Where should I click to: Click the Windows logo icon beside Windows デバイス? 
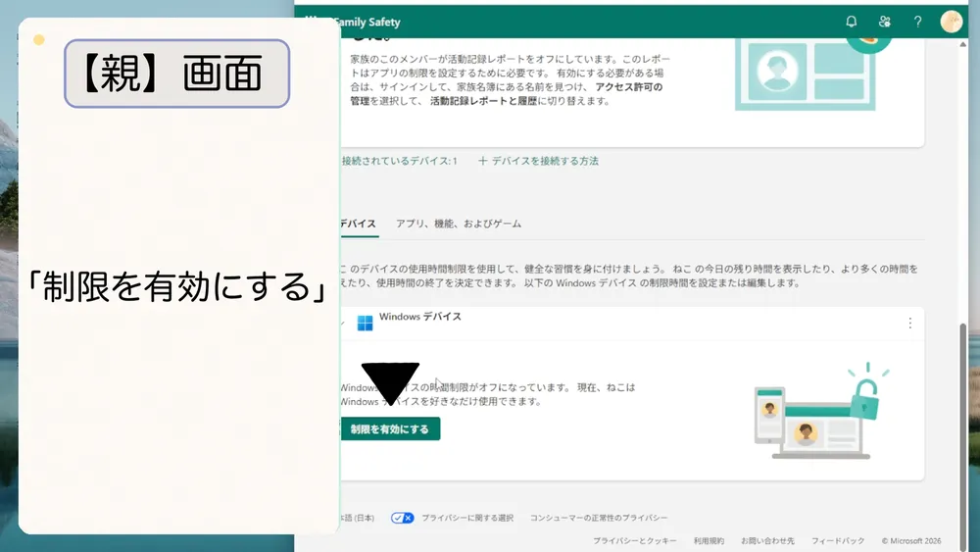tap(365, 324)
